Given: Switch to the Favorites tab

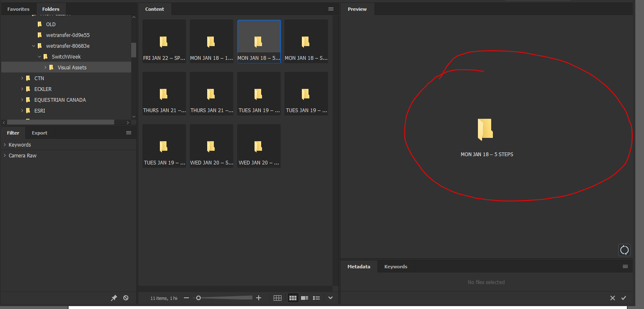Looking at the screenshot, I should tap(18, 8).
